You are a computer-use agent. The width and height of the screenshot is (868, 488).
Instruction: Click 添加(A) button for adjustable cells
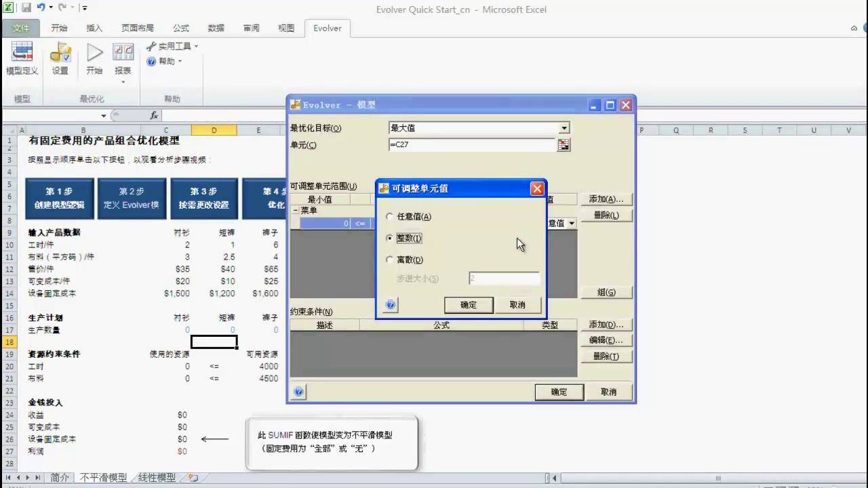click(606, 199)
